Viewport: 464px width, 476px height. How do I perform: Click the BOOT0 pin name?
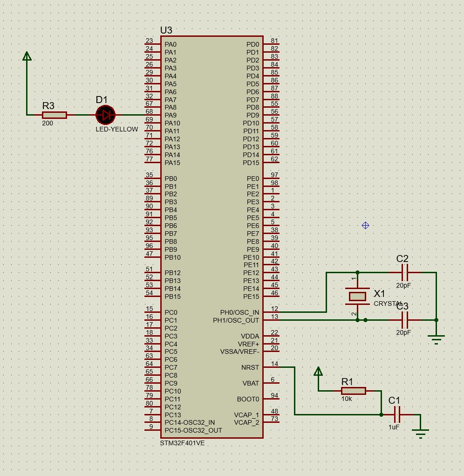(x=248, y=399)
